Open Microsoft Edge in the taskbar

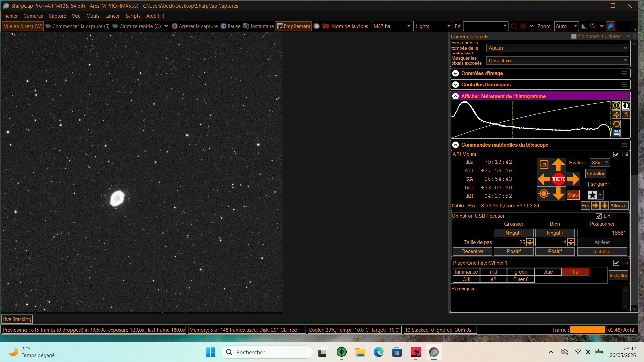[379, 352]
